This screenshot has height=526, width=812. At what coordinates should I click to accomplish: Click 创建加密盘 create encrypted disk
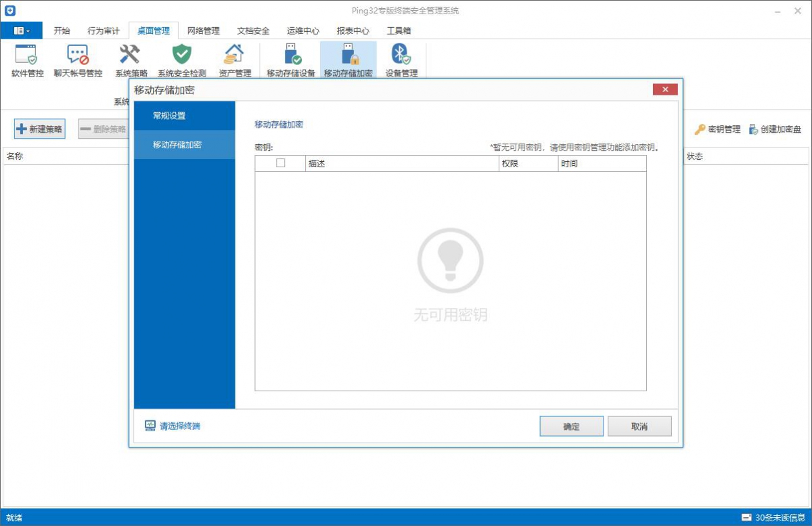[x=775, y=129]
